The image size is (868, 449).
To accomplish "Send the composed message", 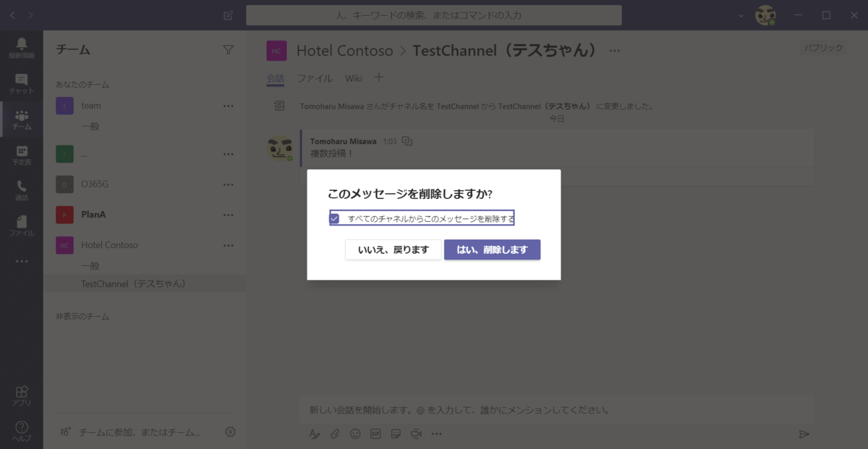I will (x=804, y=434).
